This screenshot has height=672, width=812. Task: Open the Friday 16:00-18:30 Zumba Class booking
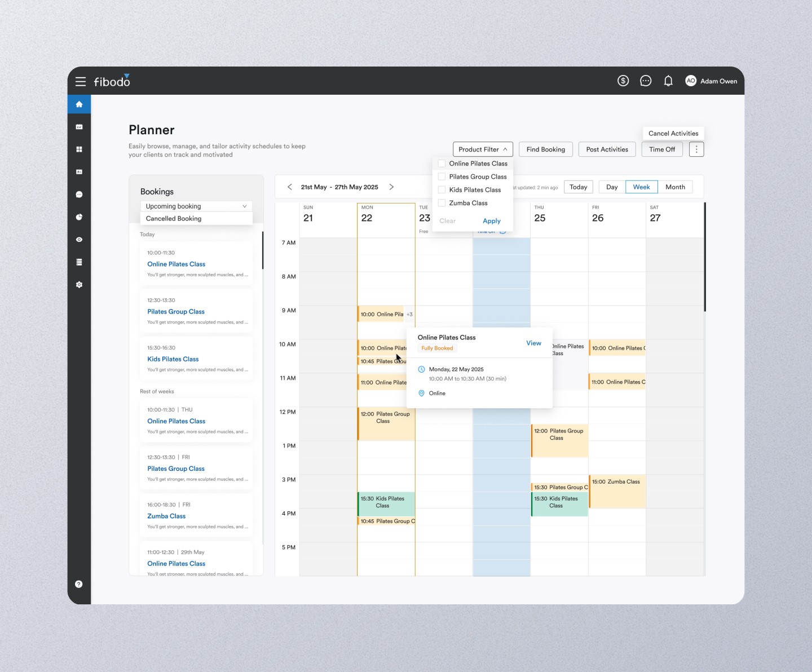click(197, 516)
